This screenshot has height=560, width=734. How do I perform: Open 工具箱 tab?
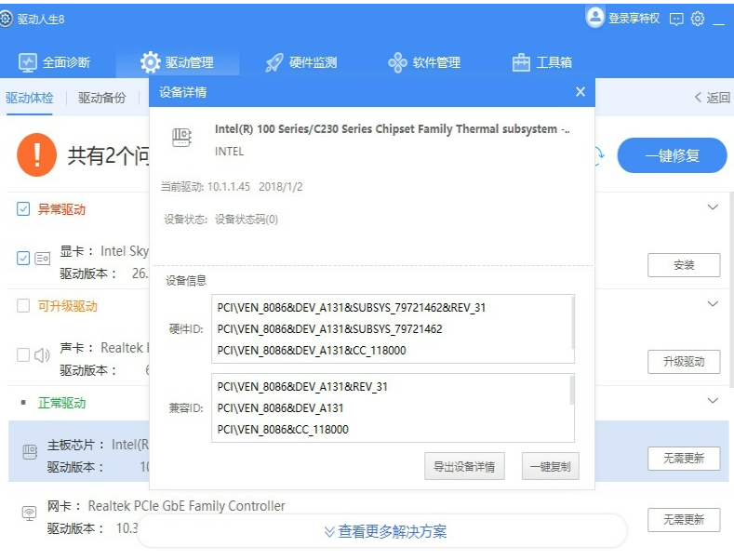542,62
